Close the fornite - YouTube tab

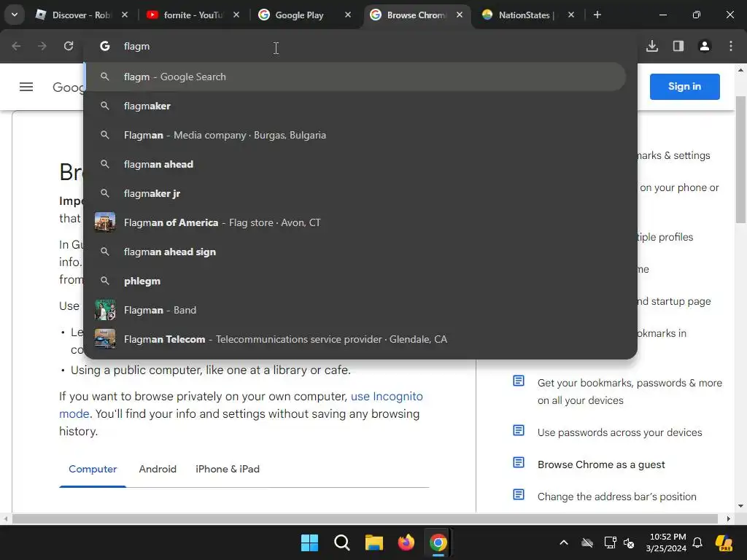click(x=236, y=15)
